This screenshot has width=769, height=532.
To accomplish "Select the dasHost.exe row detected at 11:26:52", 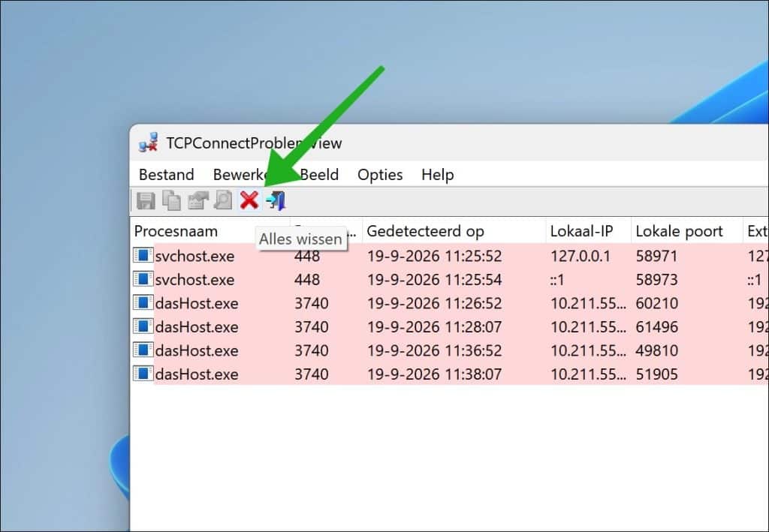I will (x=450, y=302).
